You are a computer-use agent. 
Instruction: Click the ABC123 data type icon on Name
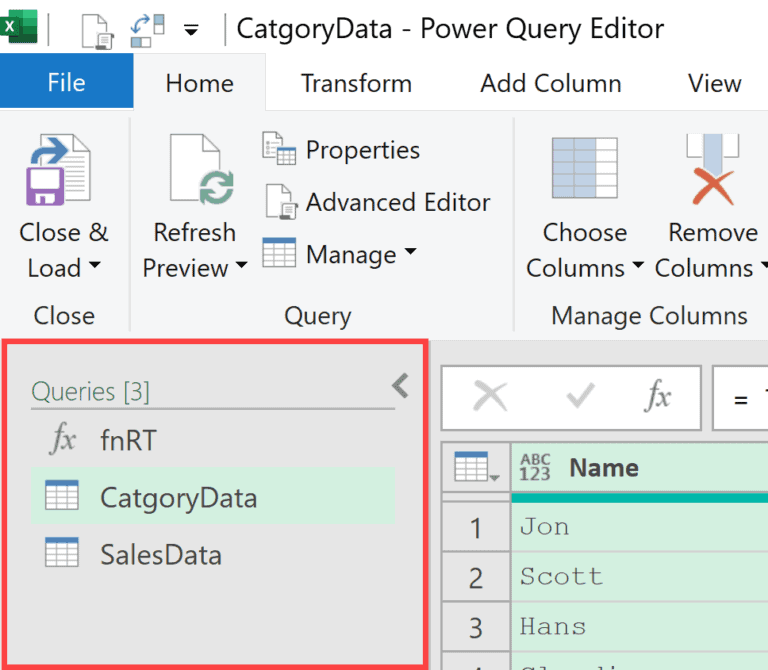point(535,467)
